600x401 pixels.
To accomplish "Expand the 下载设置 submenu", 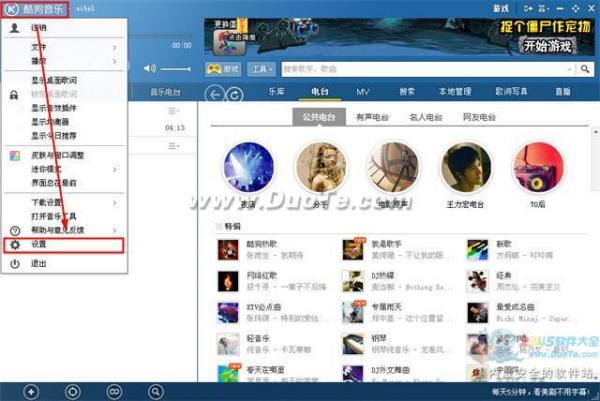I will pos(64,202).
